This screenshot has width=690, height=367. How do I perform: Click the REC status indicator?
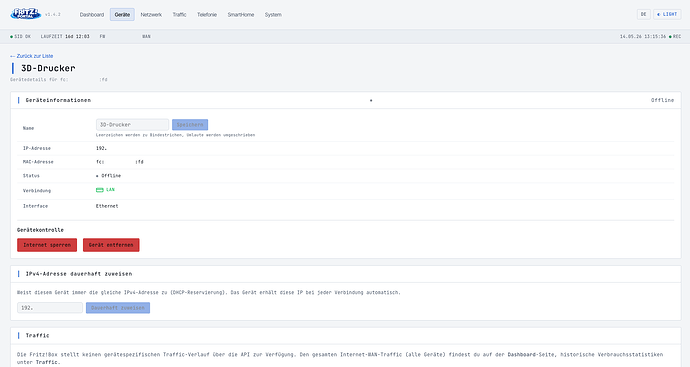point(675,37)
